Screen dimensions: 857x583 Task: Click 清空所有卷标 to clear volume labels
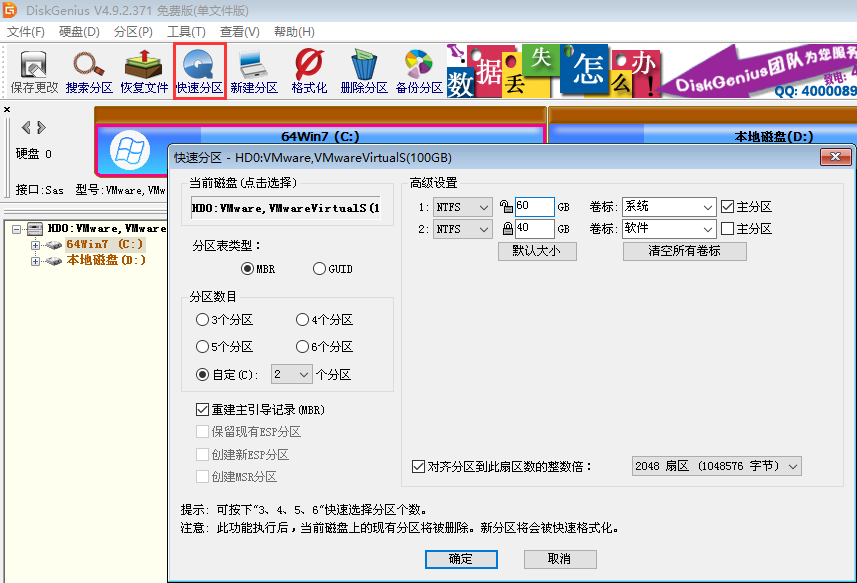coord(684,251)
